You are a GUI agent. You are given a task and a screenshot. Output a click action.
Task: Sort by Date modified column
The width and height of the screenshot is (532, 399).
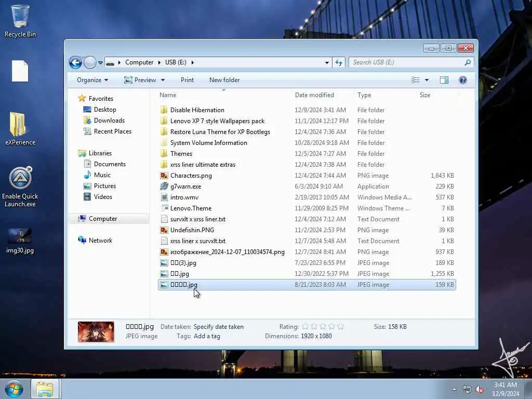(314, 95)
